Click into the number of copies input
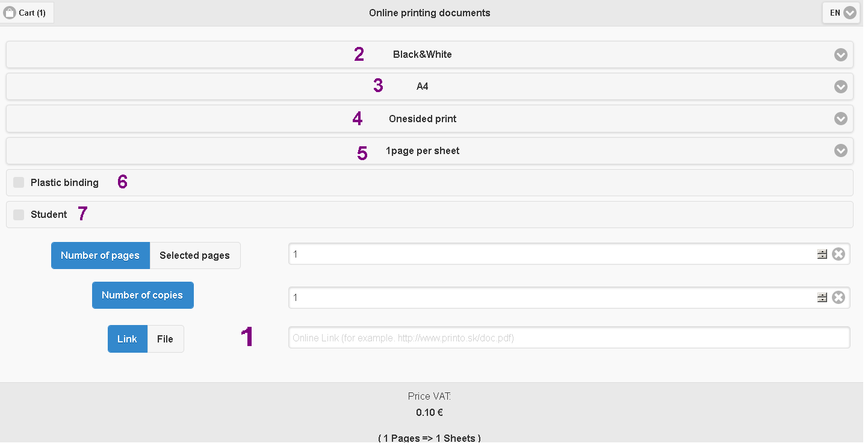Viewport: 868px width, 446px height. (x=552, y=298)
